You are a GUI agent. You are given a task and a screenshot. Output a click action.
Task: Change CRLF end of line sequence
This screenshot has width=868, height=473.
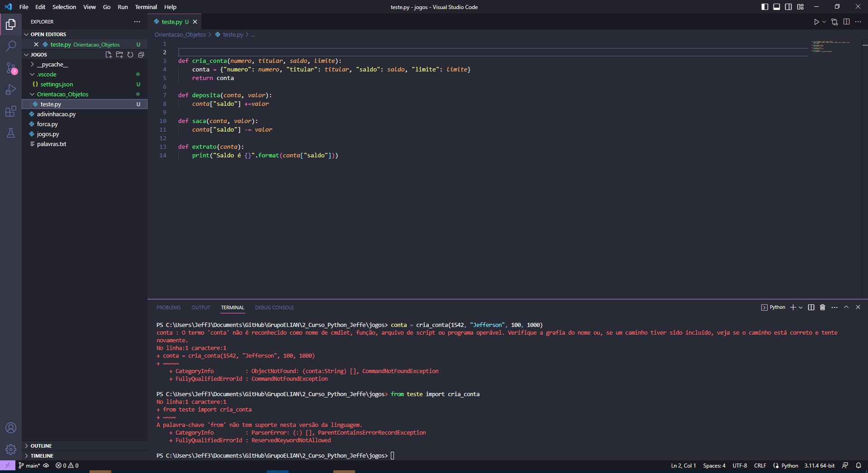tap(760, 465)
